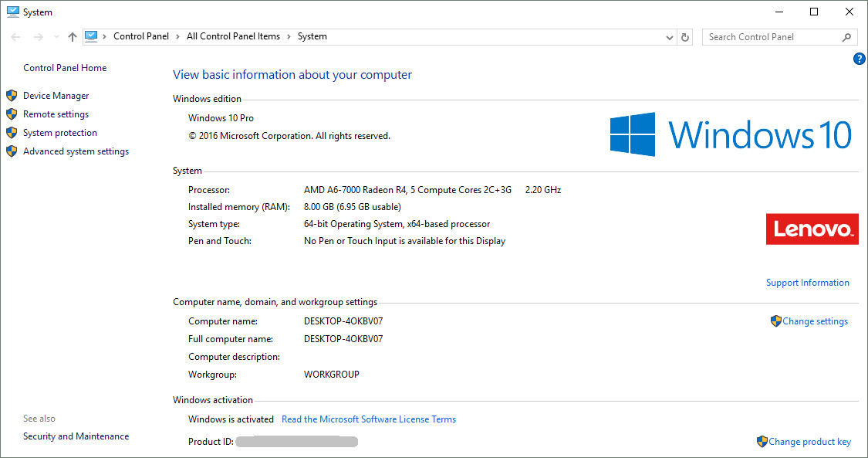
Task: Read the Microsoft Software License Terms
Action: [x=369, y=419]
